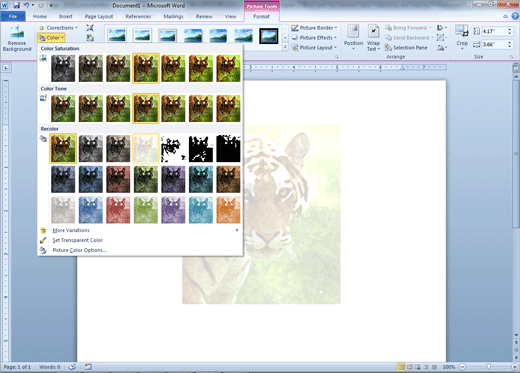
Task: Open the File tab
Action: pos(13,16)
